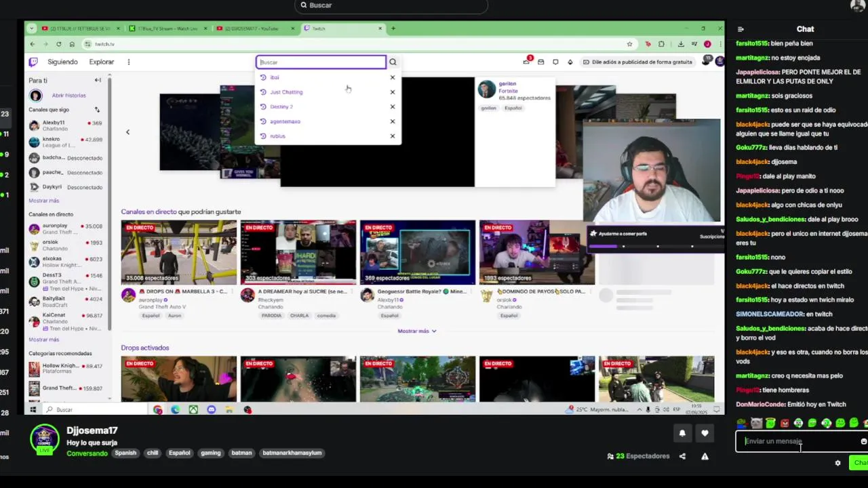Open the Twitch header three-dot more menu
This screenshot has width=868, height=488.
[x=128, y=62]
